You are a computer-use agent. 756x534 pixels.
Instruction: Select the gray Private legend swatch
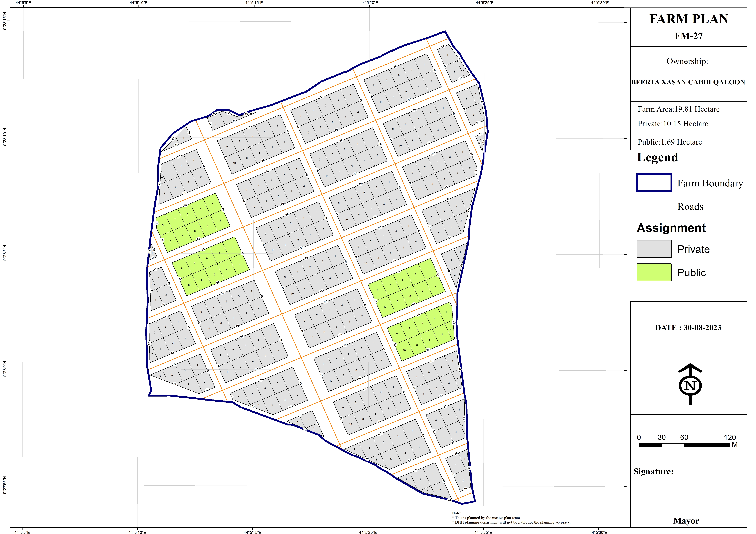click(x=654, y=249)
